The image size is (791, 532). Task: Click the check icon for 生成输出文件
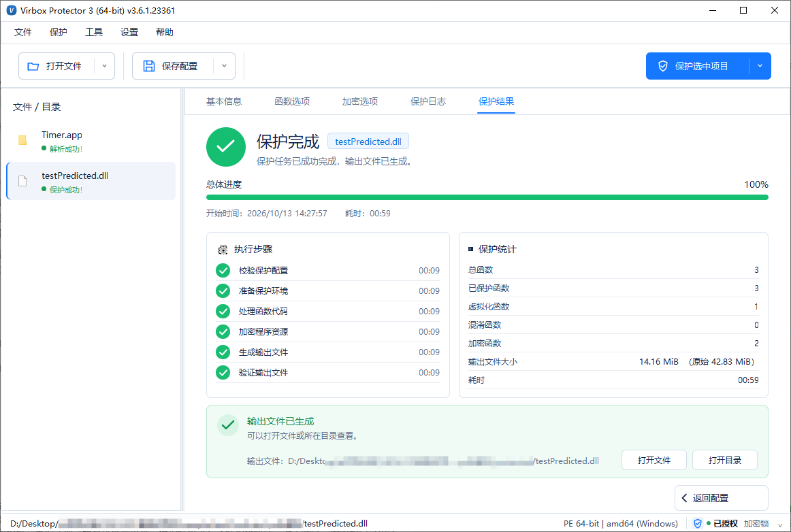(223, 352)
